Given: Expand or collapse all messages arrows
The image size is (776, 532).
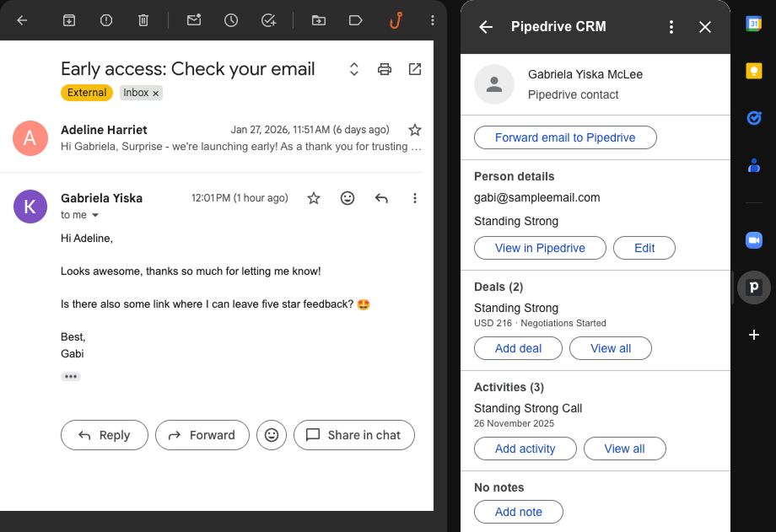Looking at the screenshot, I should tap(354, 69).
